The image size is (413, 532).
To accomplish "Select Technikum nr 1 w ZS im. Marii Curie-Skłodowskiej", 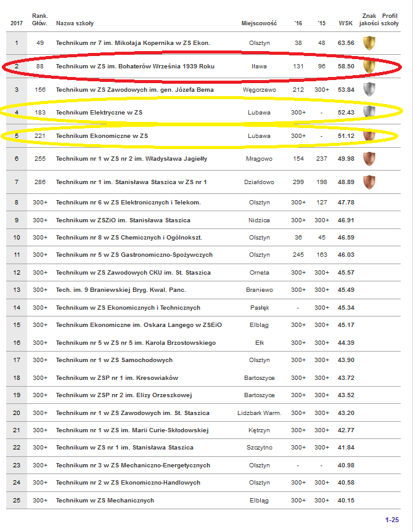I will click(133, 430).
